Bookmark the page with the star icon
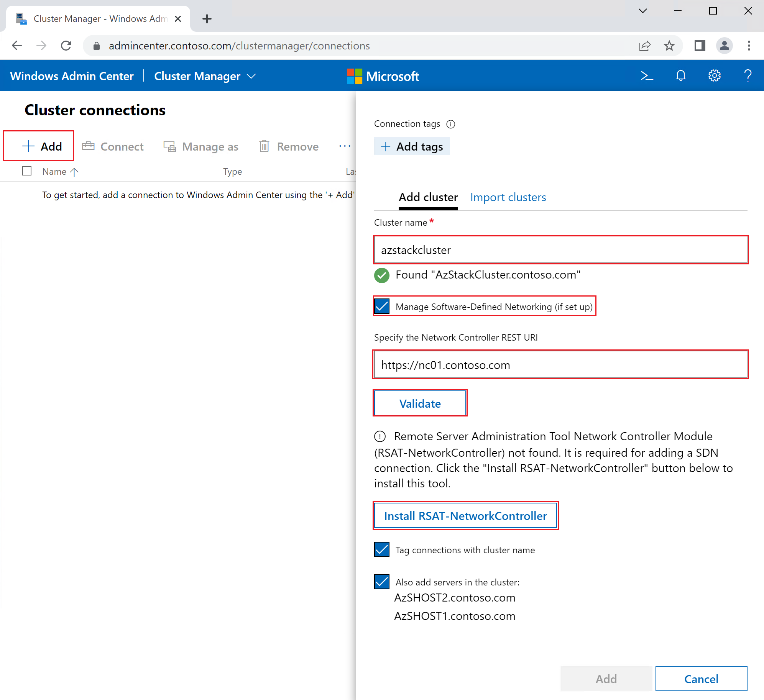Screen dimensions: 764x700 point(669,46)
